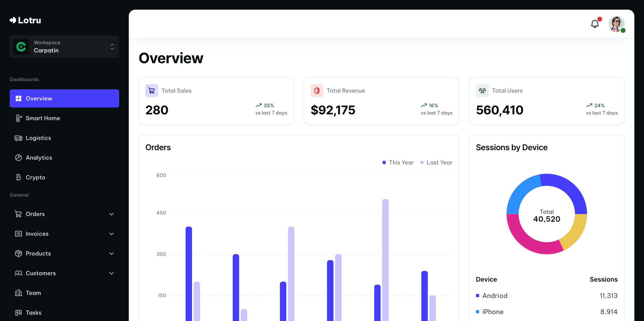Click the user profile avatar

tap(616, 24)
